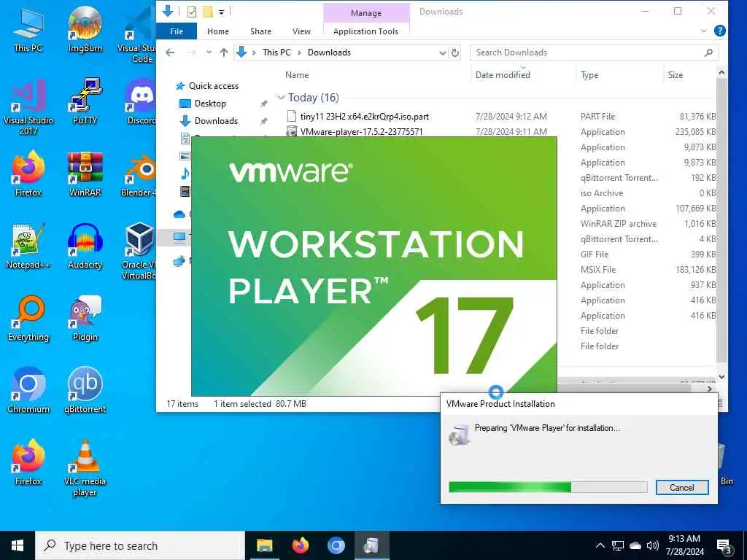Screen dimensions: 747x560
Task: Open the address bar history dropdown
Action: pyautogui.click(x=443, y=52)
